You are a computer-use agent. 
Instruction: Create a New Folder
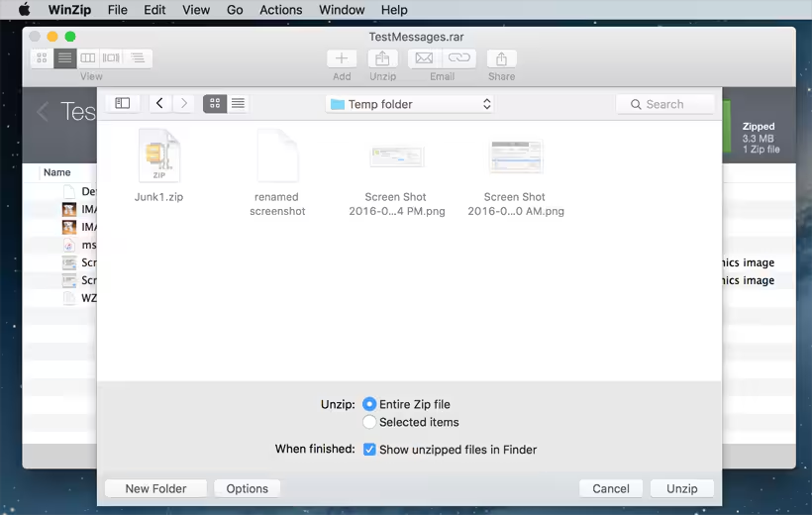tap(156, 488)
